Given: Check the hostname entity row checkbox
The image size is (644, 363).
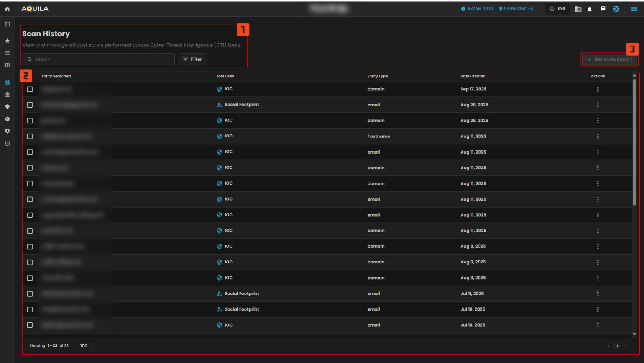Looking at the screenshot, I should tap(30, 136).
